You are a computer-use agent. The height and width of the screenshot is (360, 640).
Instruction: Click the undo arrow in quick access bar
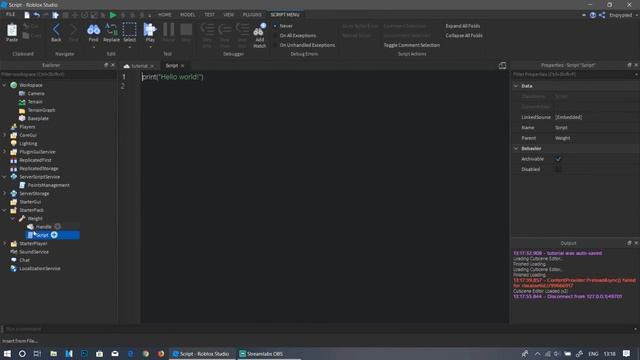coord(37,15)
